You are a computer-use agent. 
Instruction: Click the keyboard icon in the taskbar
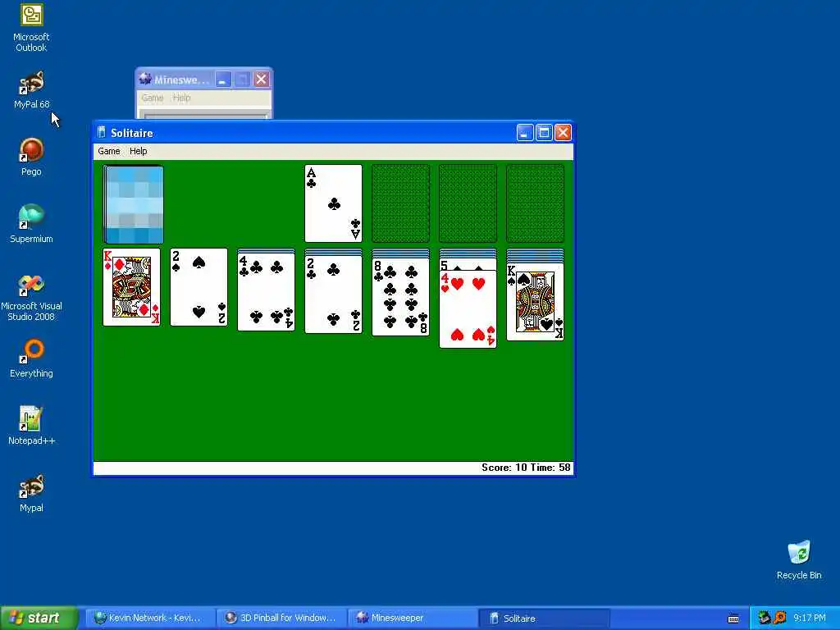tap(733, 619)
